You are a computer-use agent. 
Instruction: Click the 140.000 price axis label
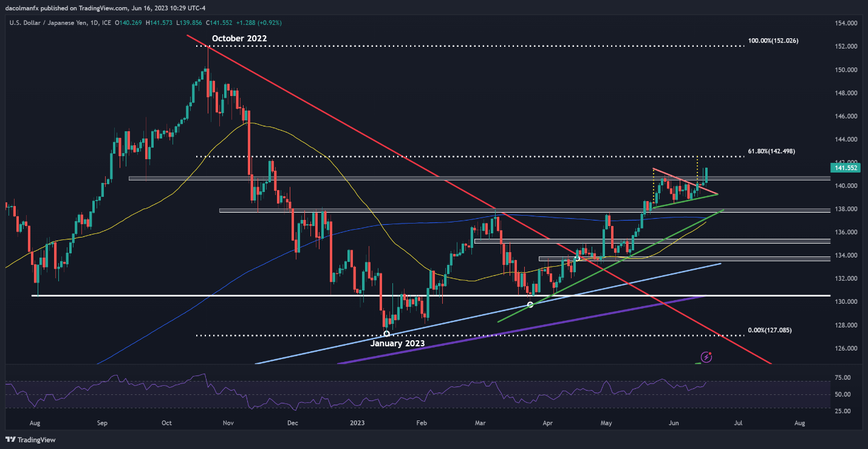point(845,186)
